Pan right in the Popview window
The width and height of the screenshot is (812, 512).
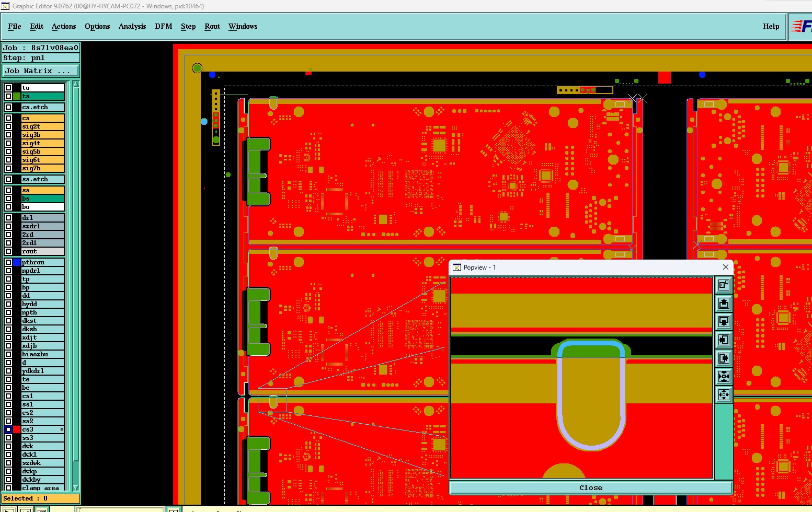[x=724, y=358]
